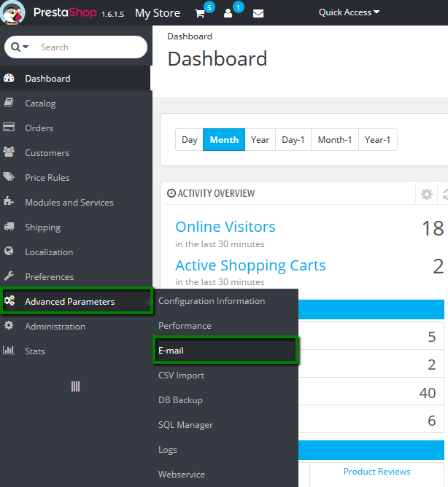Open the search filter dropdown arrow

coord(26,47)
